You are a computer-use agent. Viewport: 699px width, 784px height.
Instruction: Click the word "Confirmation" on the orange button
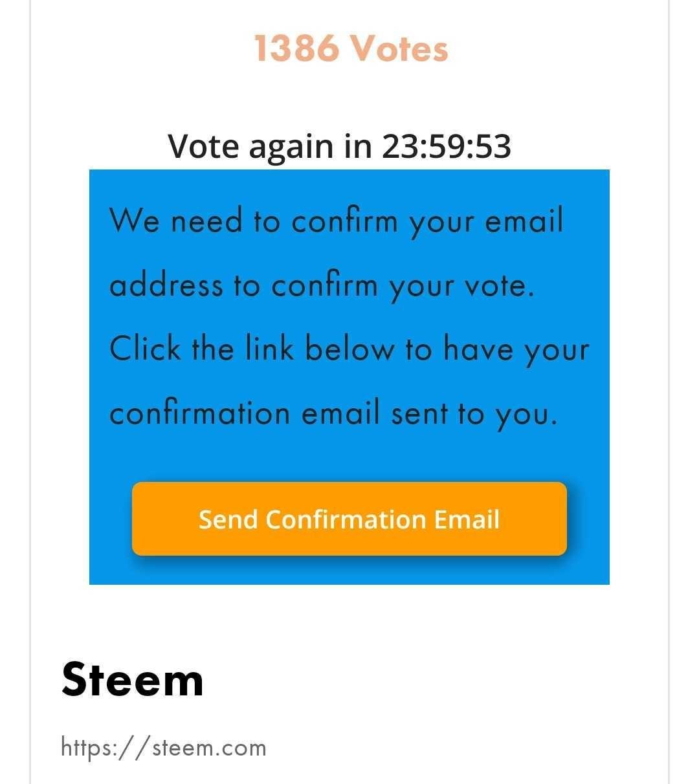(x=346, y=519)
